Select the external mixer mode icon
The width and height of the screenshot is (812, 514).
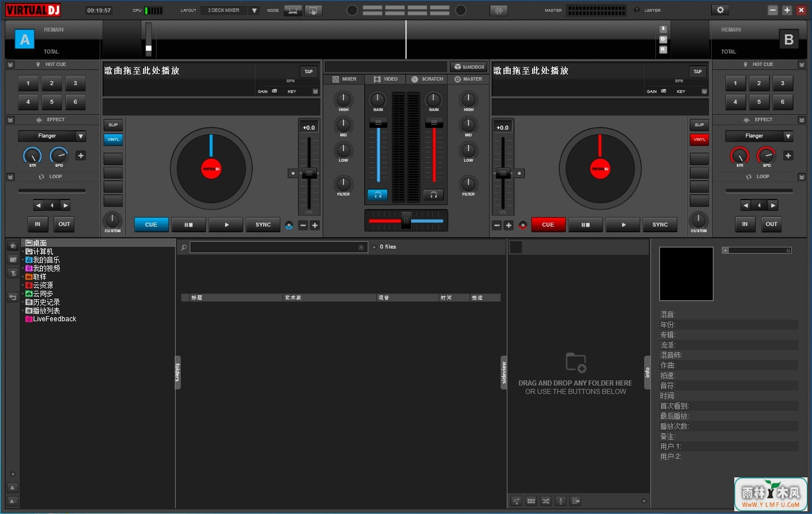click(x=313, y=10)
